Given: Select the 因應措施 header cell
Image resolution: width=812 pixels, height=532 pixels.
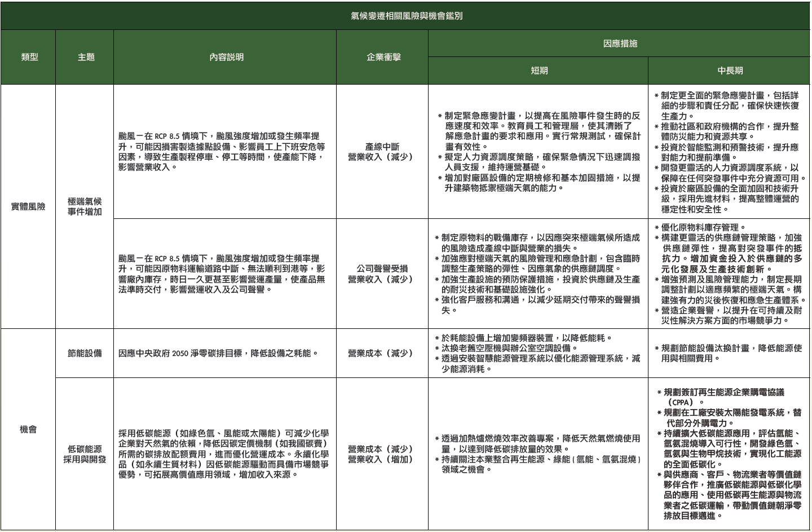Looking at the screenshot, I should point(619,43).
